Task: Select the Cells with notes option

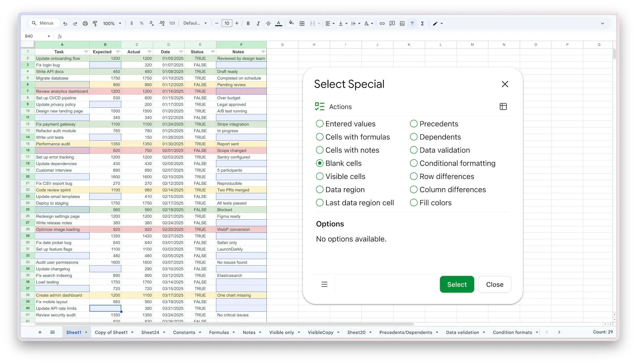Action: 319,150
